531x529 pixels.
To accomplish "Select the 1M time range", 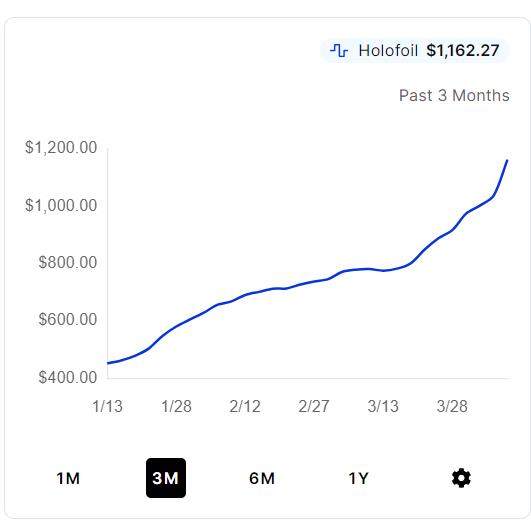I will (68, 478).
